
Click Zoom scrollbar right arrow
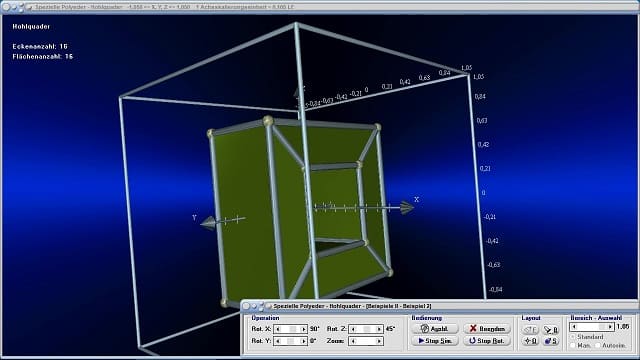379,341
